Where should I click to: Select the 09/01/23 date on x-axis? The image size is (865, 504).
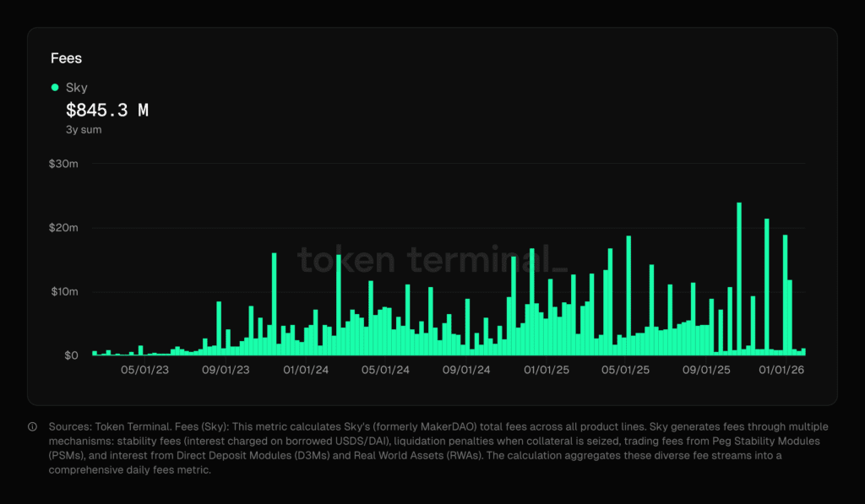click(226, 371)
